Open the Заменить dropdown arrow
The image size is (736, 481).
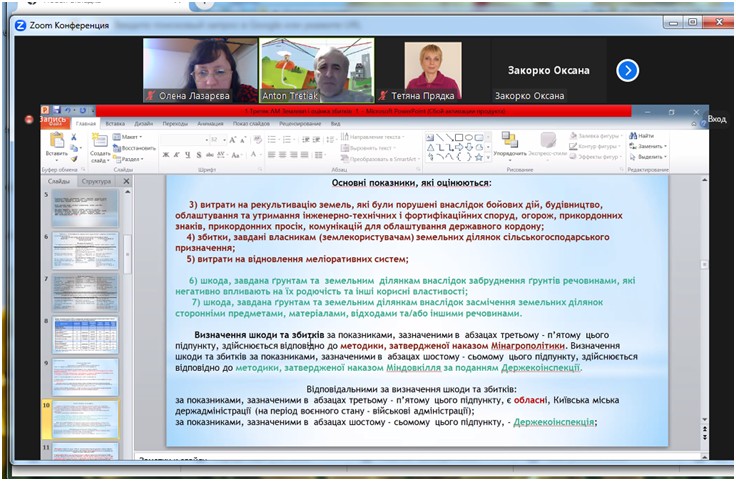click(666, 146)
